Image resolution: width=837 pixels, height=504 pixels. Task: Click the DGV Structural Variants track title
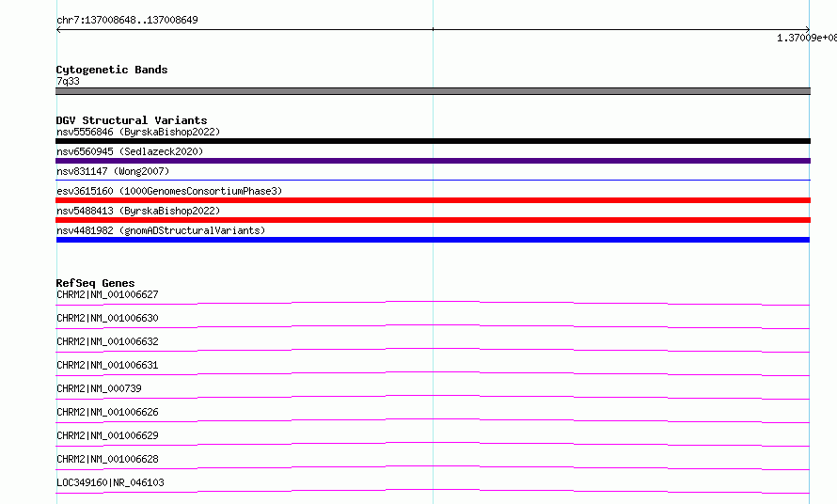pyautogui.click(x=132, y=120)
